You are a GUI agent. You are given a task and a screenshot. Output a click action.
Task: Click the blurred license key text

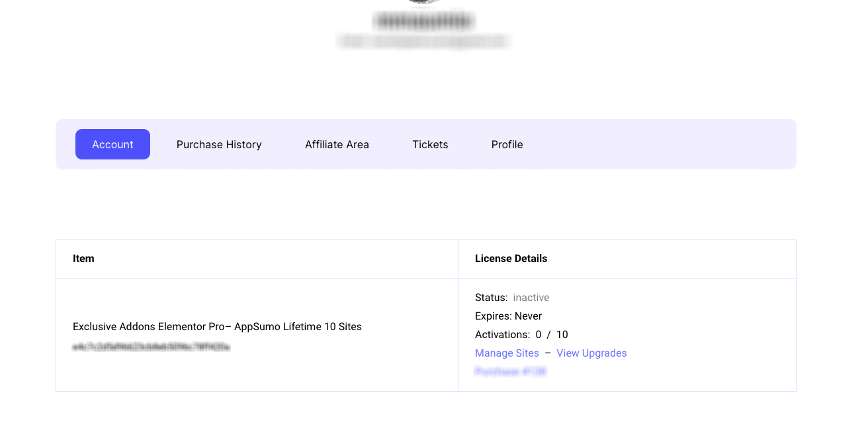[x=152, y=347]
